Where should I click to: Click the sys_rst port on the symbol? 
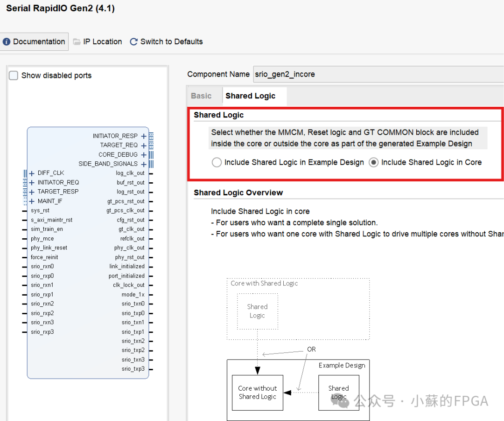tap(40, 211)
